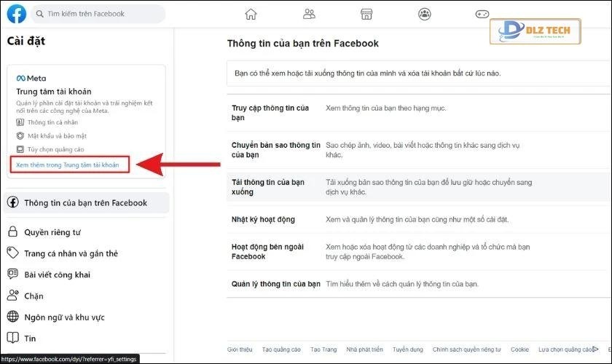Open the Friends icon in top bar

pyautogui.click(x=309, y=14)
